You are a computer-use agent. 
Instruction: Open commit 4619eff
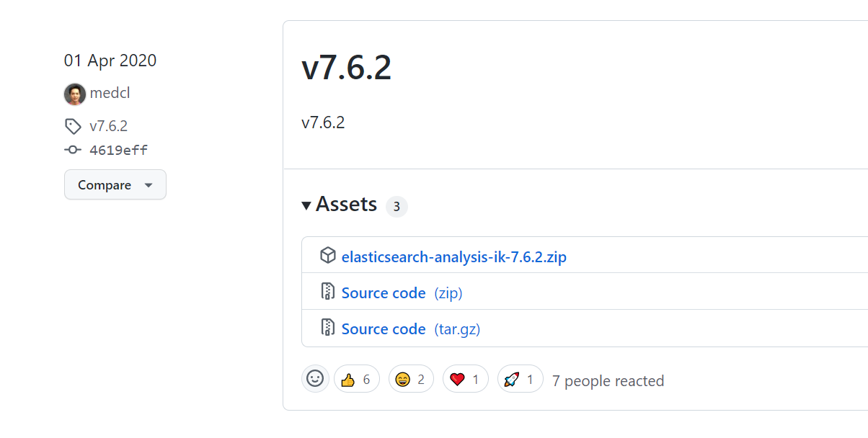point(118,150)
